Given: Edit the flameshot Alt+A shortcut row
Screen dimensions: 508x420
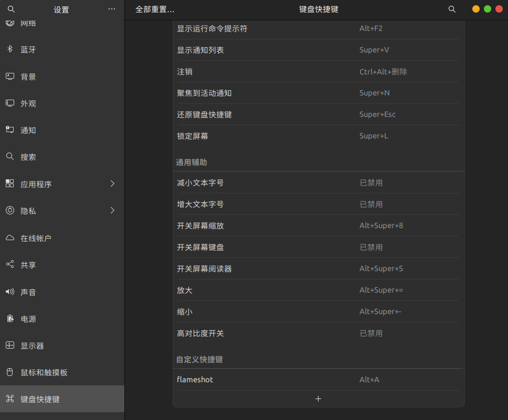Looking at the screenshot, I should [318, 379].
